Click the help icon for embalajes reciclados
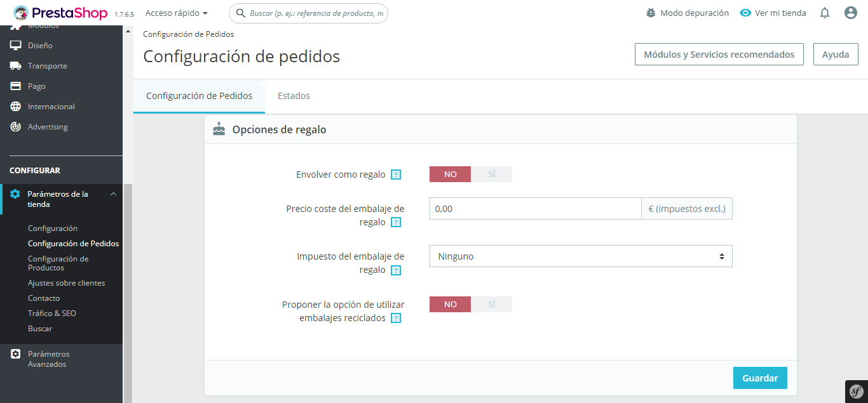 pyautogui.click(x=396, y=319)
